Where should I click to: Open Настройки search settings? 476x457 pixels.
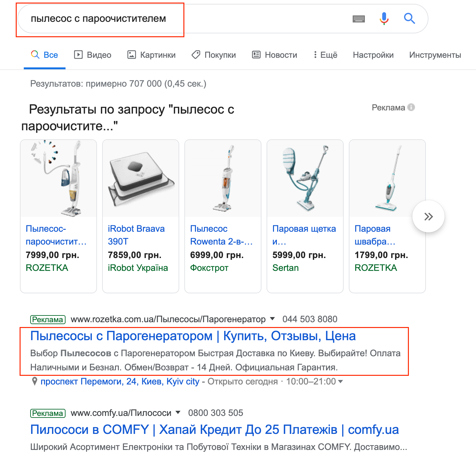click(x=373, y=55)
